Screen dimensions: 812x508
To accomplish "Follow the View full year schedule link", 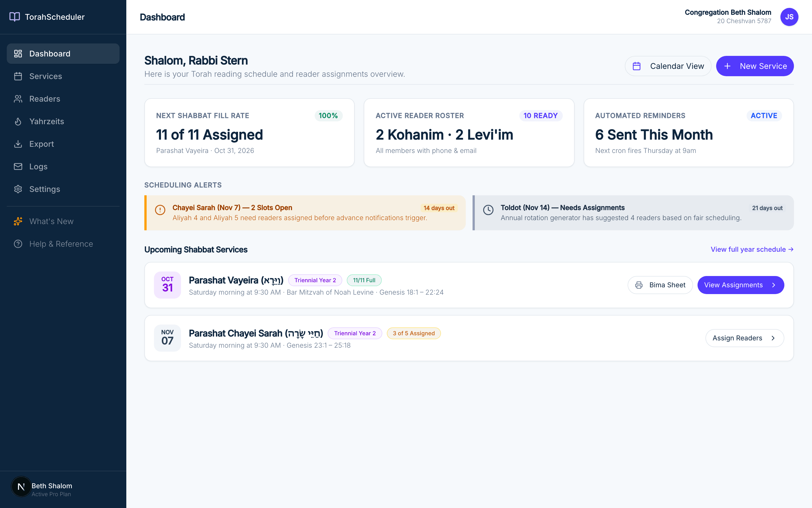I will pos(752,249).
